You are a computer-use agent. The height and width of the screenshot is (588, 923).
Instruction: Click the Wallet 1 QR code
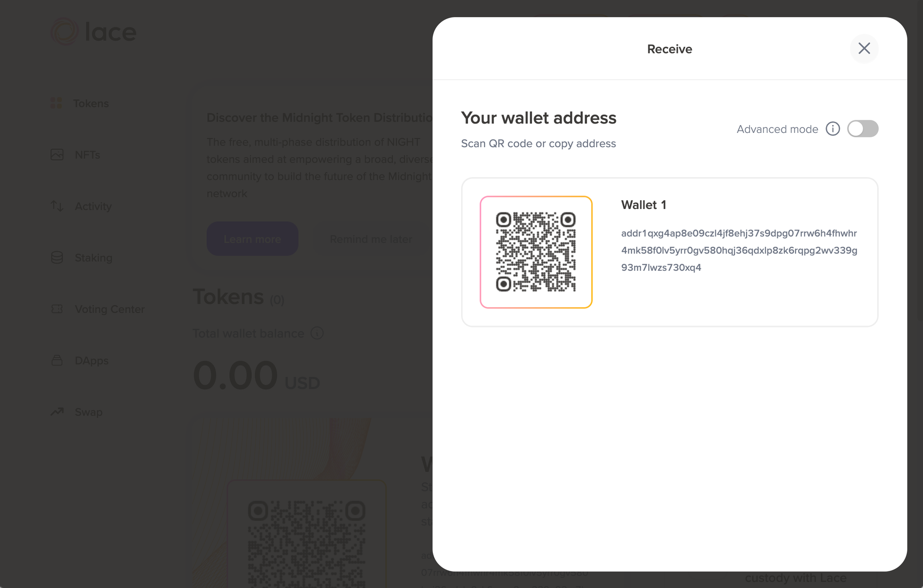[x=536, y=252]
